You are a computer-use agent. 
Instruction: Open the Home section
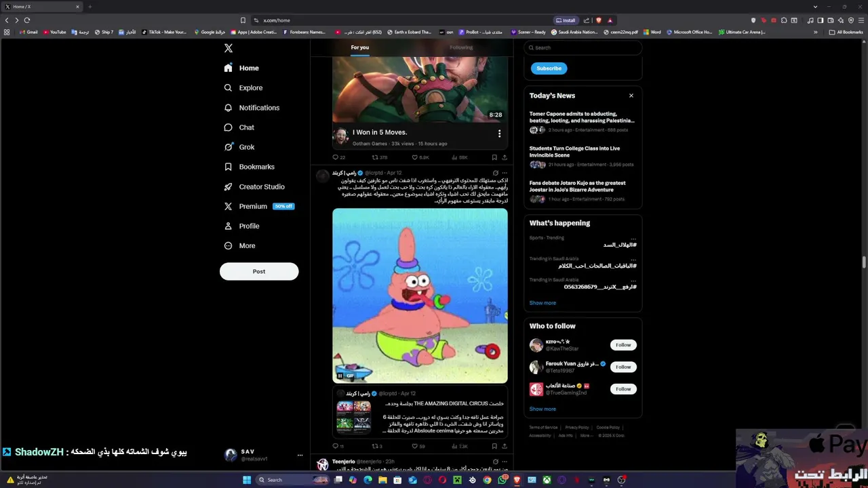241,68
